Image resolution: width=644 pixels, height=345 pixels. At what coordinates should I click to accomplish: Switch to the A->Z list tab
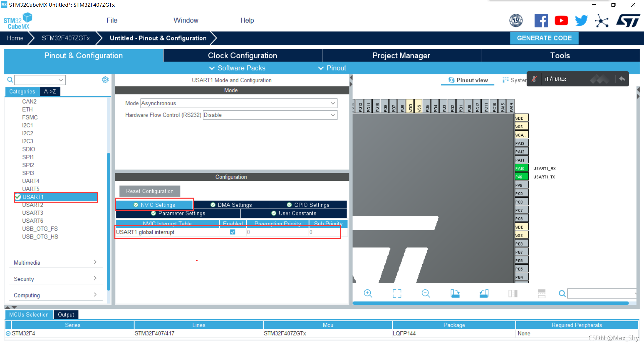(x=50, y=91)
